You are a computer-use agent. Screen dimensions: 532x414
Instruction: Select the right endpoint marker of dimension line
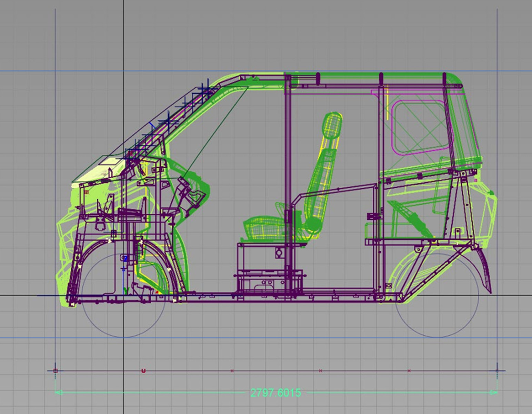click(497, 371)
